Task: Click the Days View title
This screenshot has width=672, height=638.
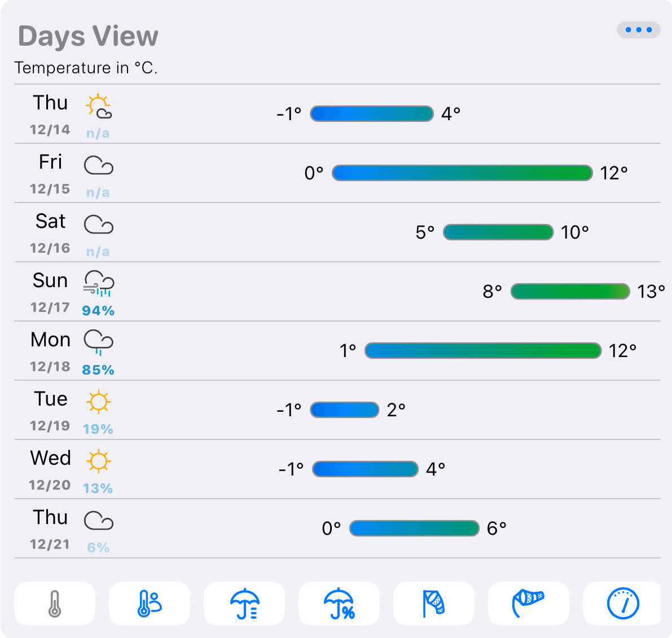Action: click(88, 36)
